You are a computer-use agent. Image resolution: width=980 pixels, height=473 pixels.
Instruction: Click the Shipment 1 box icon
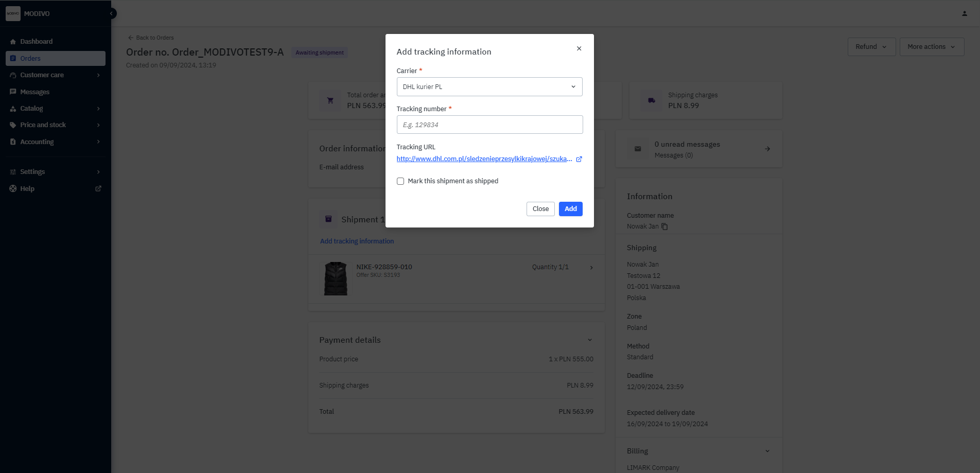[x=328, y=219]
